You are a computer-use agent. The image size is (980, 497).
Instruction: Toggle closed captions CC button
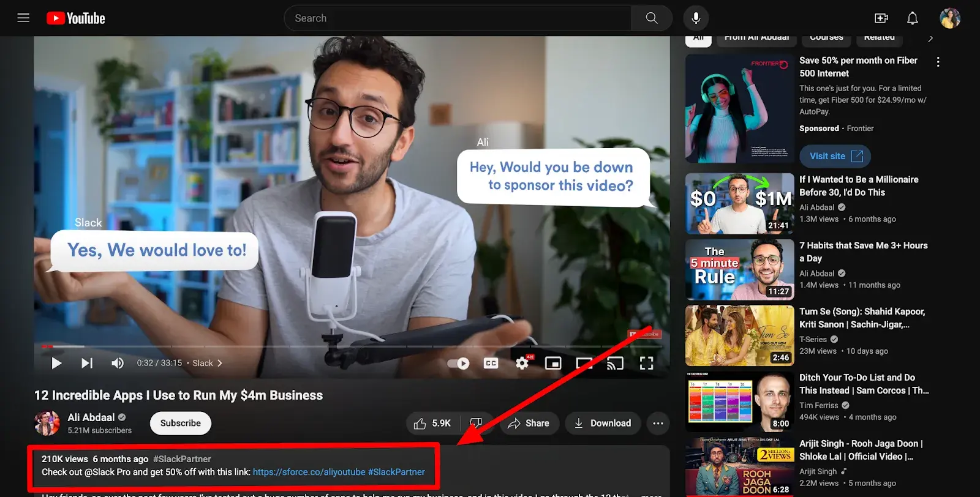[x=491, y=363]
